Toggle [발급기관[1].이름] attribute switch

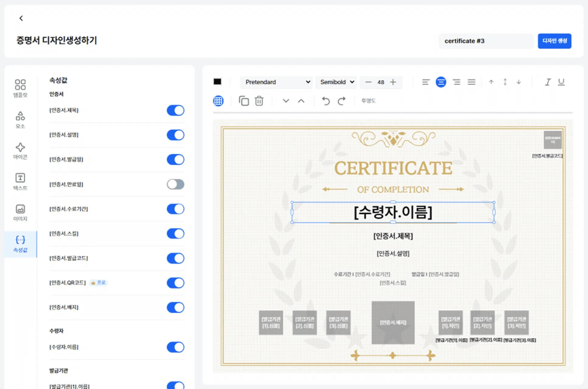click(176, 385)
